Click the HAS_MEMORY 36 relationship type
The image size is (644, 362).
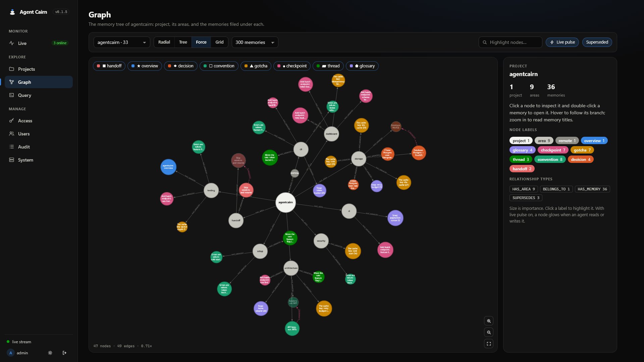592,189
